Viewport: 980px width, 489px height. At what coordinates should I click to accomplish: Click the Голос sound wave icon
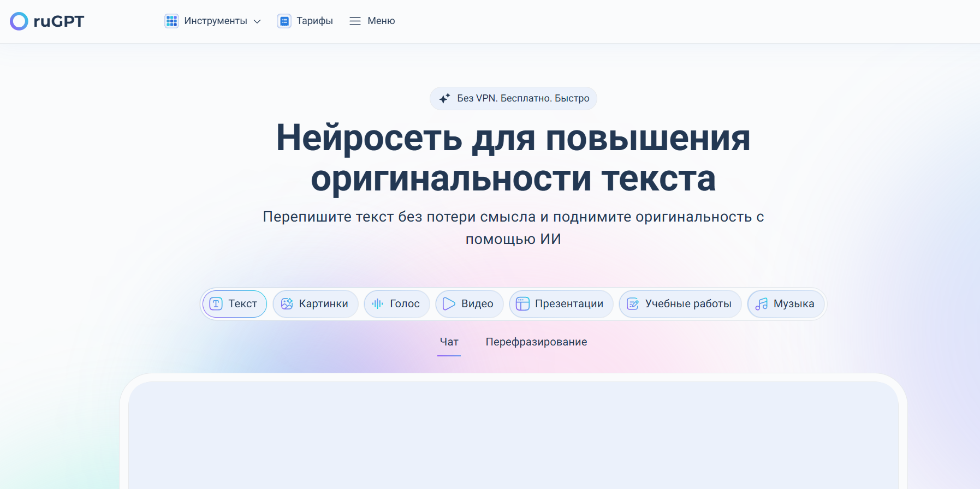point(377,304)
